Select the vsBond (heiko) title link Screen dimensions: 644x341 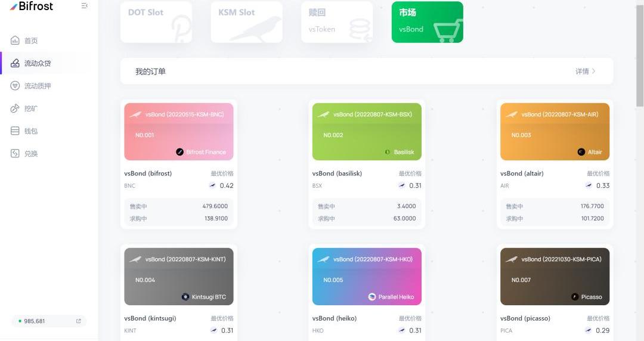[334, 318]
